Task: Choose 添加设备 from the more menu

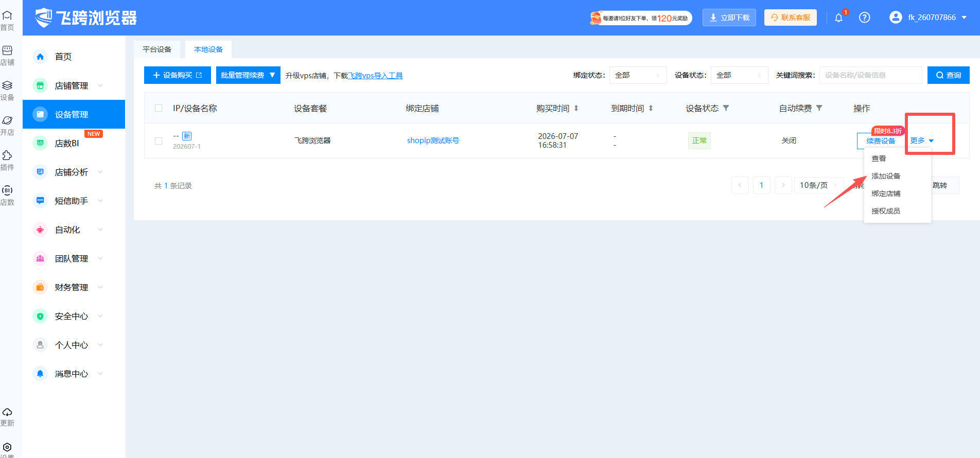Action: pyautogui.click(x=886, y=176)
